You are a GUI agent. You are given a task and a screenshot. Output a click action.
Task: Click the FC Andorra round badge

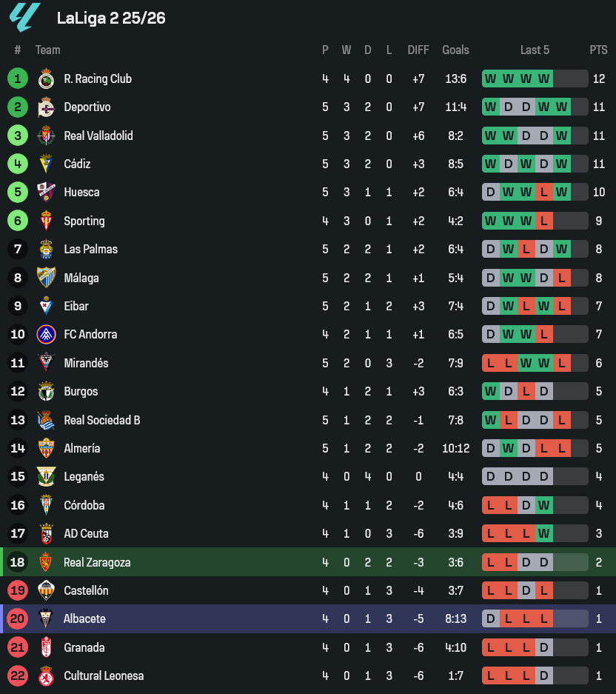point(46,335)
